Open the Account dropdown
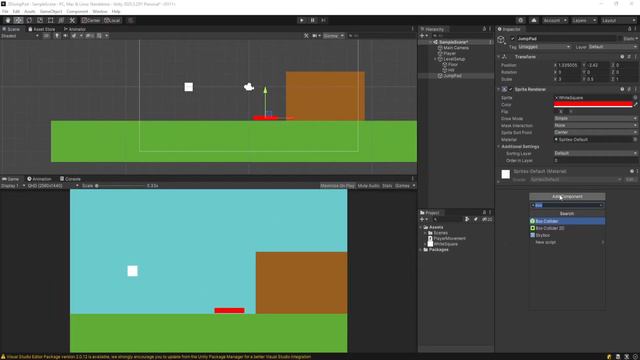640x360 pixels. [x=554, y=20]
